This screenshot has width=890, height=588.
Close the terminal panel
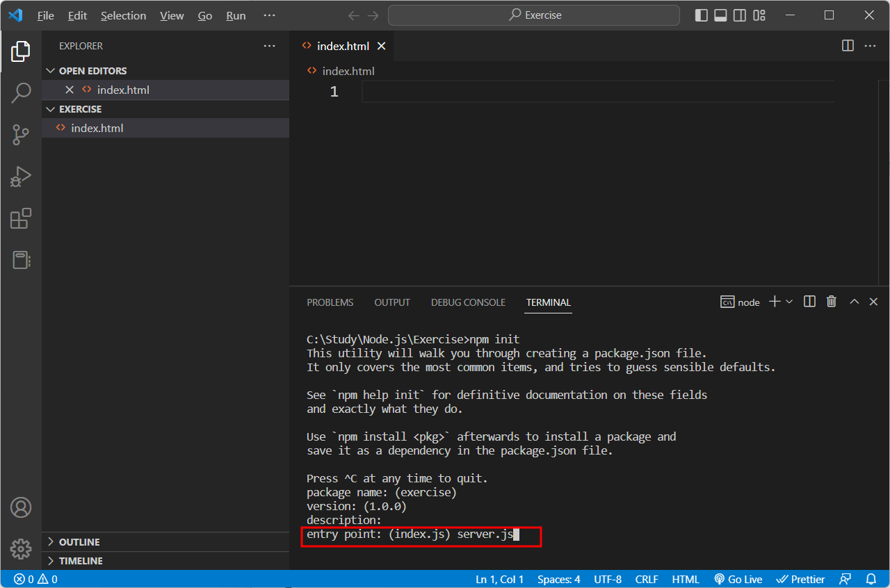point(874,302)
